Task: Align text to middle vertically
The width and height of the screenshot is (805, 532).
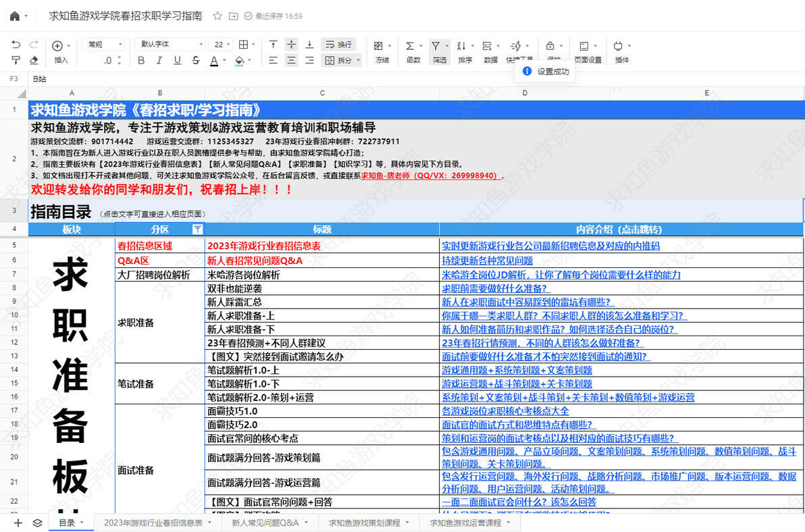Action: (x=291, y=45)
